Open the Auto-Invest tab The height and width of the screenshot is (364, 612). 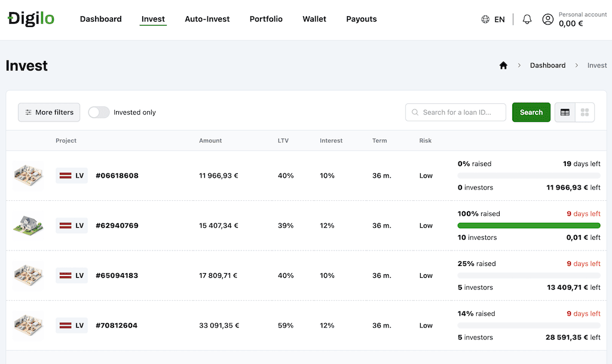click(207, 19)
